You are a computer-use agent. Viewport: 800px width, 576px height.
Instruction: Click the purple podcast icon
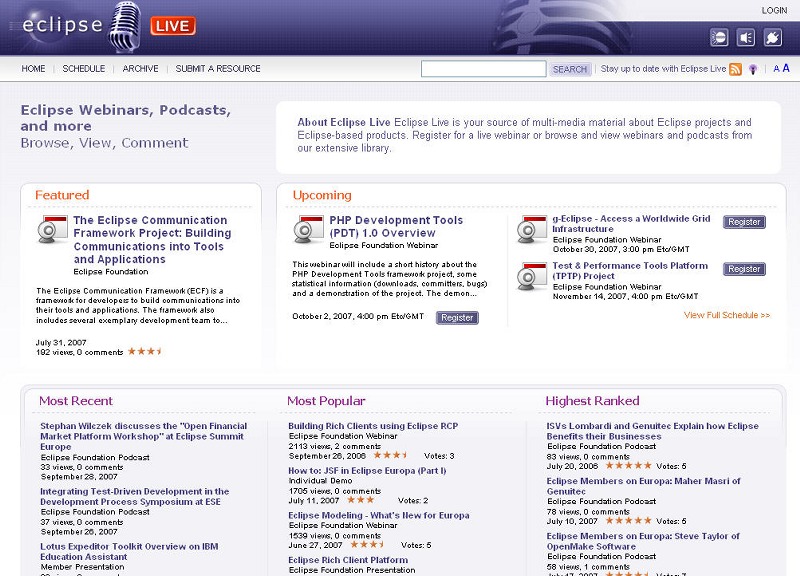click(x=753, y=69)
